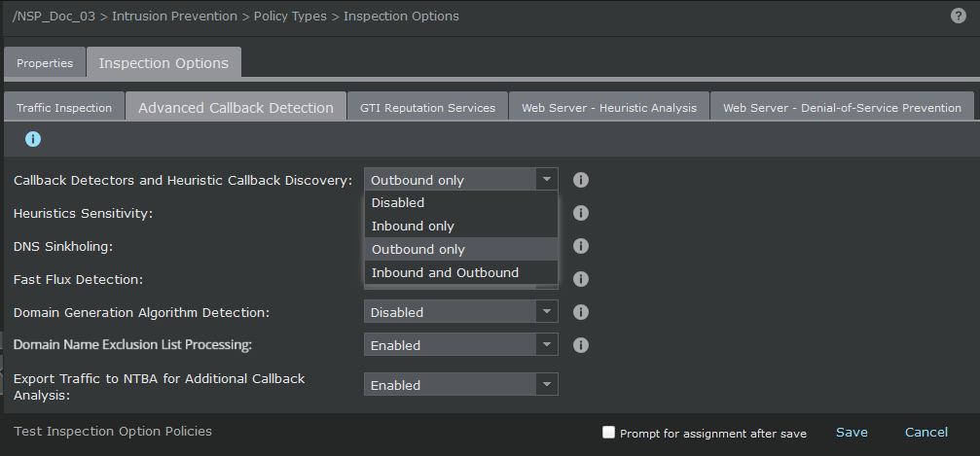Open the Domain Name Exclusion List Processing dropdown
This screenshot has height=456, width=980.
[x=460, y=345]
